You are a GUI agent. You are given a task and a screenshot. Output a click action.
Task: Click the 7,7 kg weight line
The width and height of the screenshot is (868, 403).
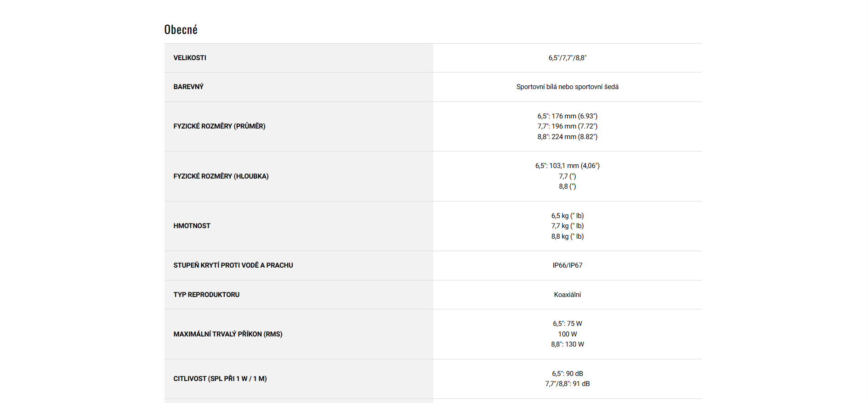coord(567,226)
